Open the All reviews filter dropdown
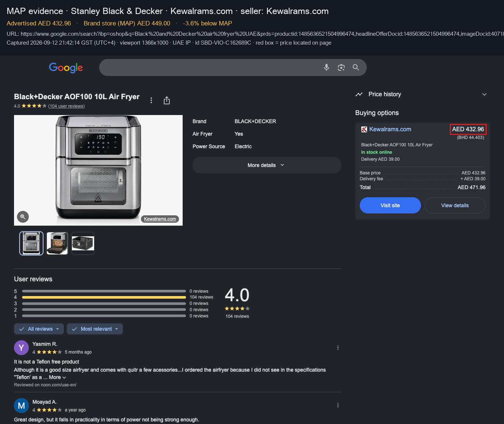Screen dimensions: 504x424 point(39,329)
